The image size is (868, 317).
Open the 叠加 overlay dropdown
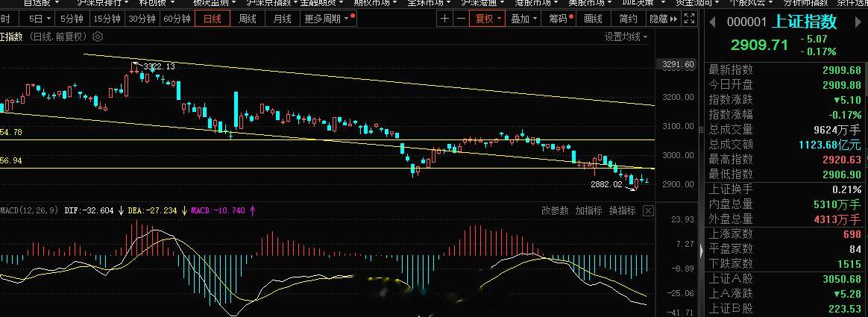(523, 19)
